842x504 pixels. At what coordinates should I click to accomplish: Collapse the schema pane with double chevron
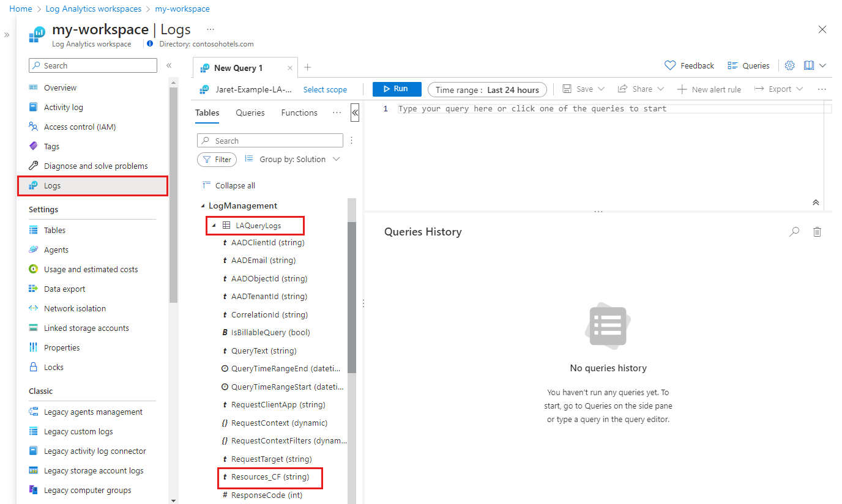355,113
